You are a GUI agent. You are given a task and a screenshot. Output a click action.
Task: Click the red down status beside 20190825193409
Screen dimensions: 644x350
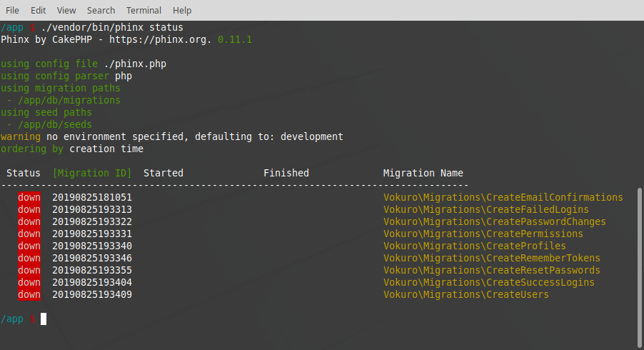[29, 294]
